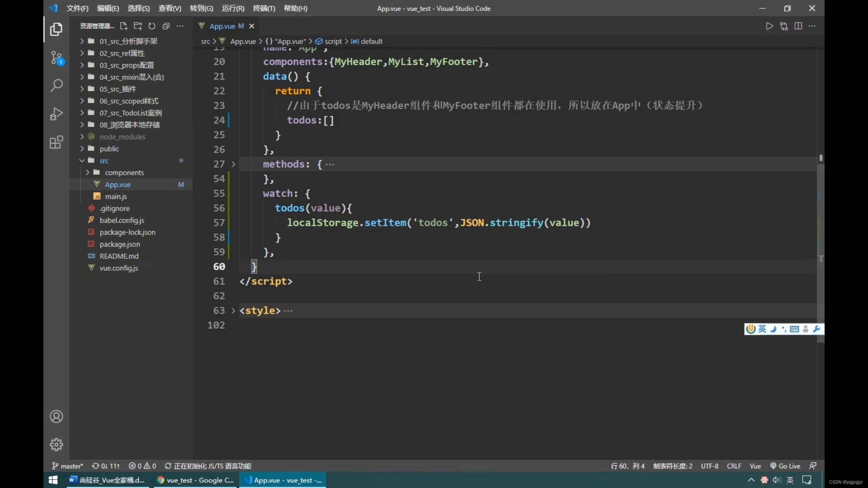Screen dimensions: 868x488
Task: Open the 终端(T) menu
Action: point(264,8)
